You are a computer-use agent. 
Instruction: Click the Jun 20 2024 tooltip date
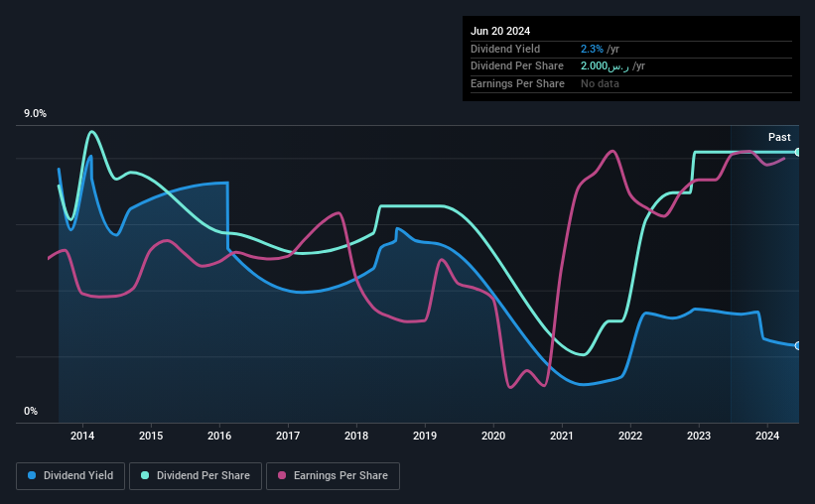click(x=500, y=31)
